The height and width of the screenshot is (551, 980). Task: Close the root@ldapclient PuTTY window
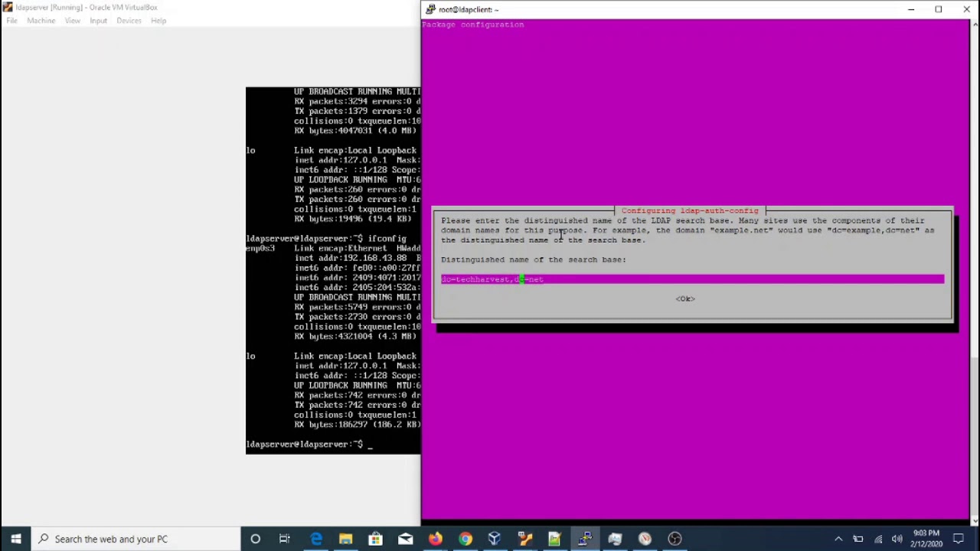(x=966, y=9)
